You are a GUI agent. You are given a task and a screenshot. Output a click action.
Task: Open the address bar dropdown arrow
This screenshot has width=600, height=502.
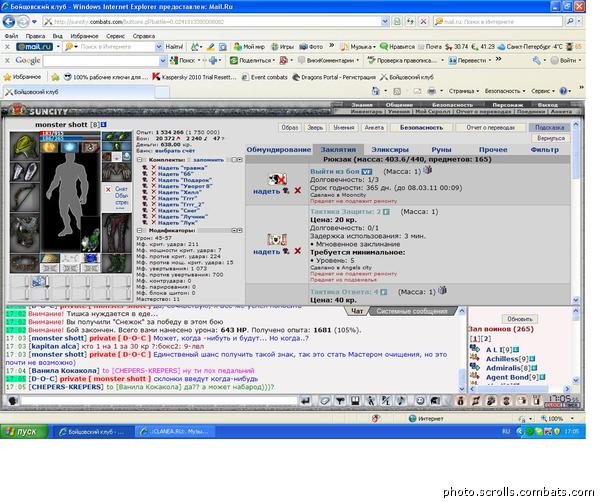385,21
